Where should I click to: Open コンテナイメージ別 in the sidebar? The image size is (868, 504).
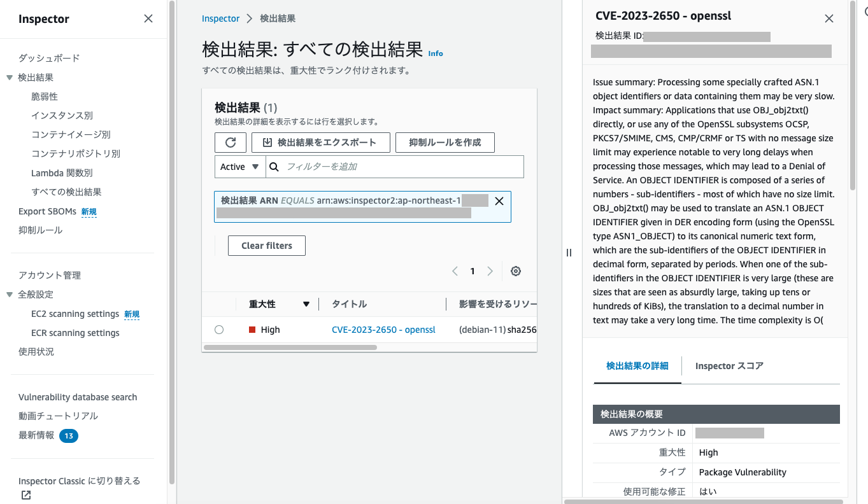point(71,134)
